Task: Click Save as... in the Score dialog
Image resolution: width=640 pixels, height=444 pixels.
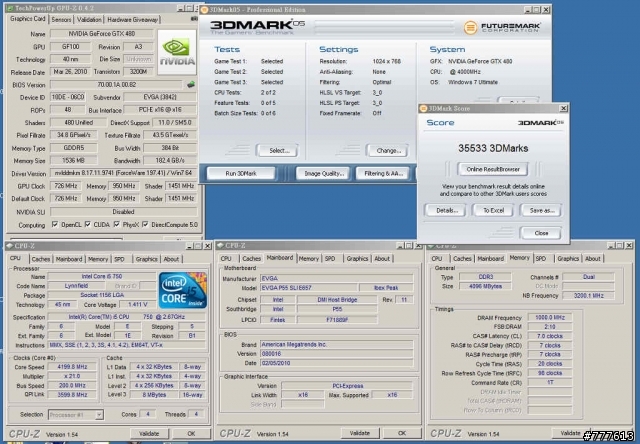Action: [x=542, y=211]
